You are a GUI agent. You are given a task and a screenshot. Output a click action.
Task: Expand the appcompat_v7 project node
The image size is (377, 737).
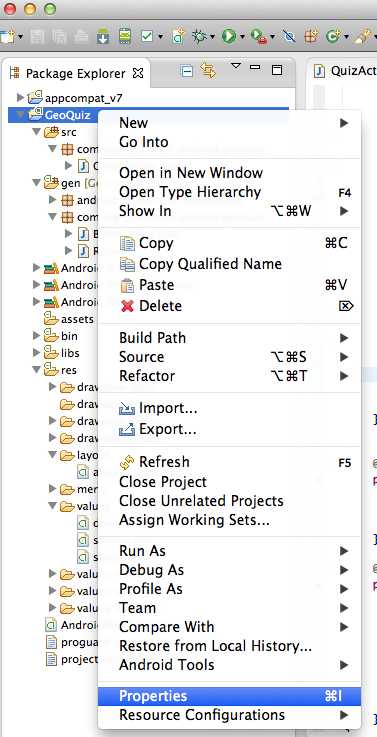pos(20,98)
